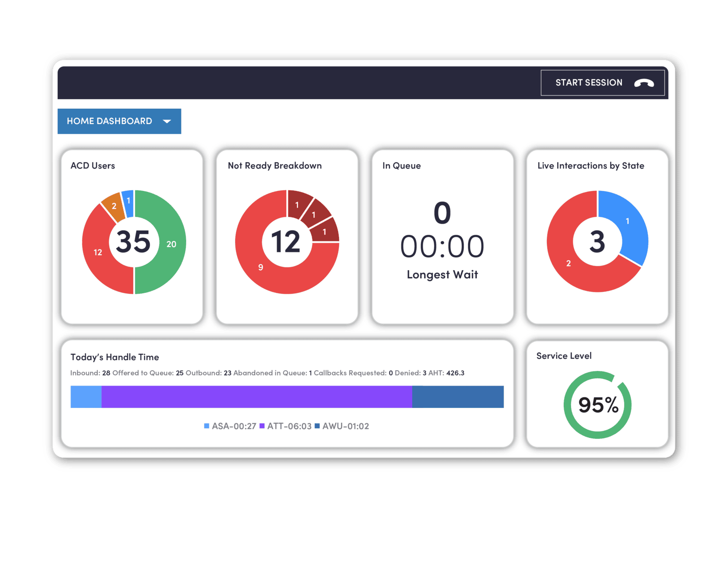This screenshot has width=728, height=562.
Task: Click the 00:00 longest wait timer
Action: click(442, 246)
